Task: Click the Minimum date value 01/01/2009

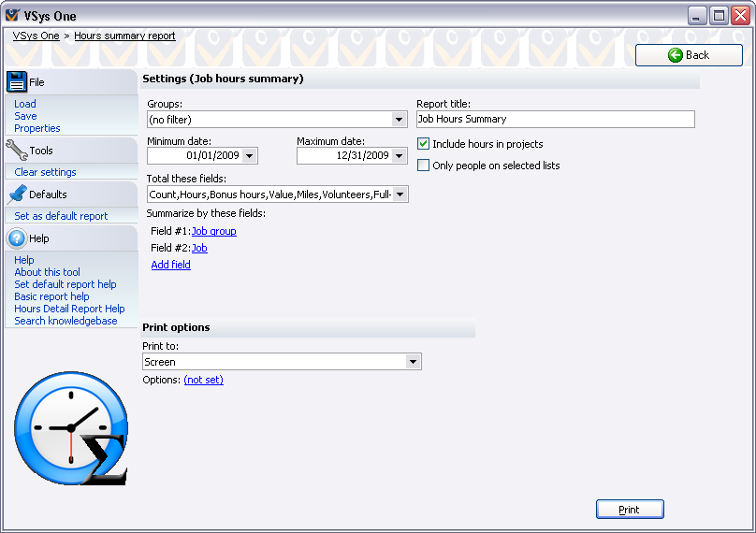Action: tap(212, 155)
